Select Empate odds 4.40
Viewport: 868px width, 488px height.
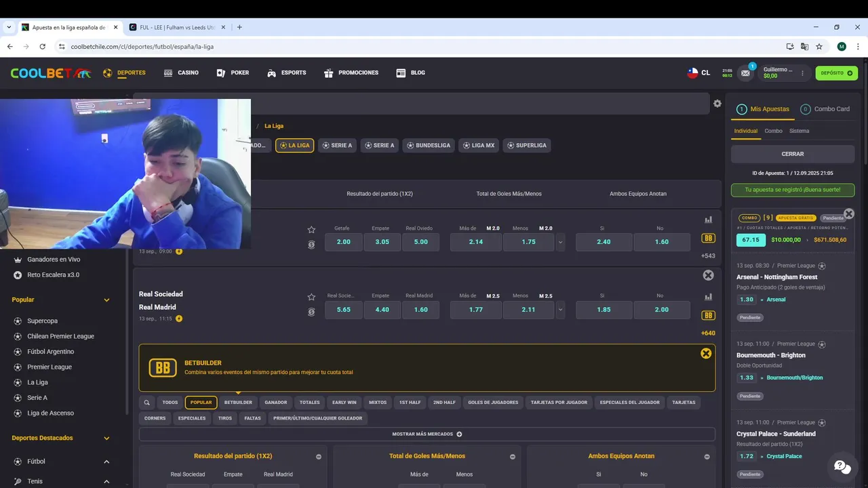(x=382, y=310)
